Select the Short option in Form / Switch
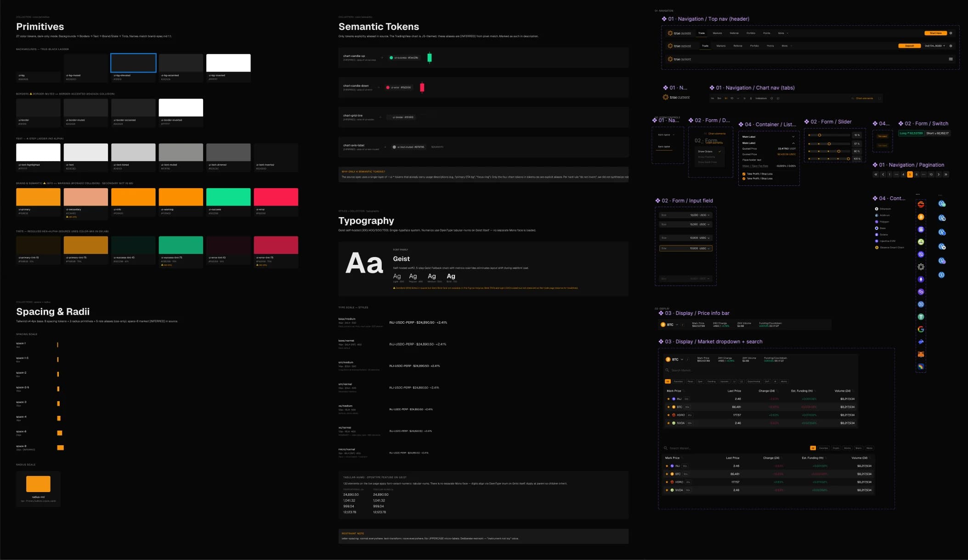This screenshot has width=968, height=560. coord(937,133)
